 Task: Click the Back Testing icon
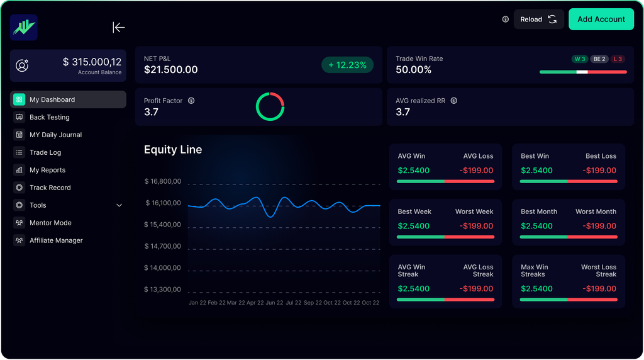[19, 117]
